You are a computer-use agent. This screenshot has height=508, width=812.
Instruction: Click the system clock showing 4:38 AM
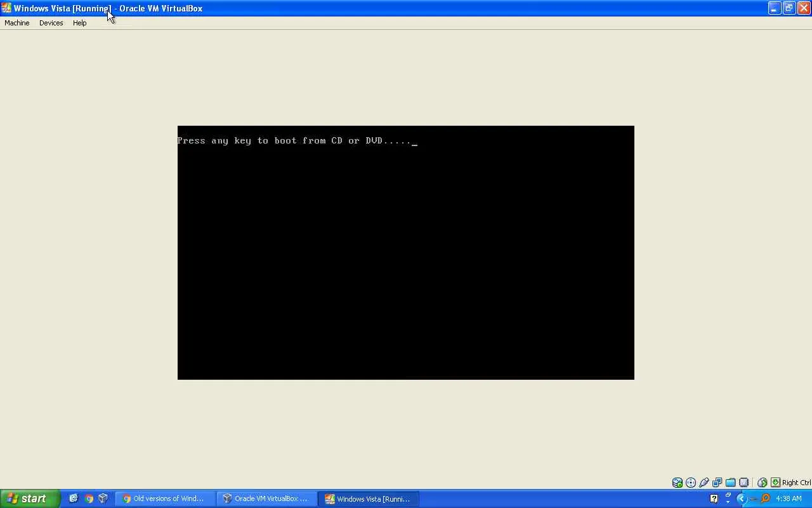pos(789,498)
